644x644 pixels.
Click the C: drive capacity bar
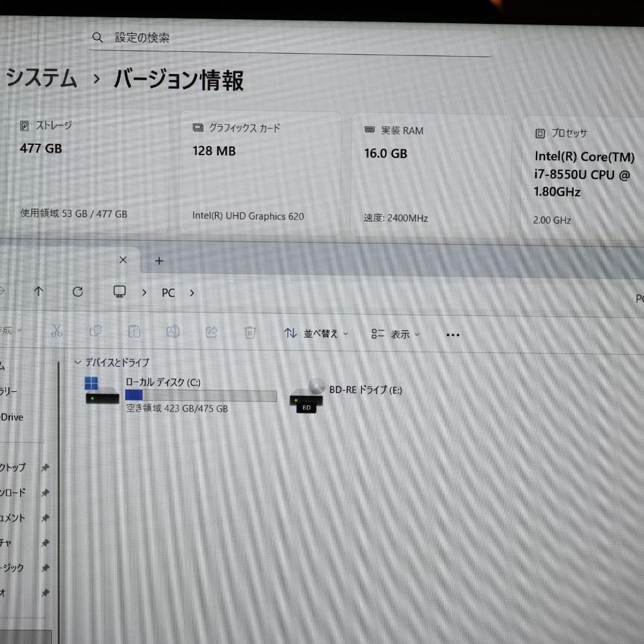200,395
